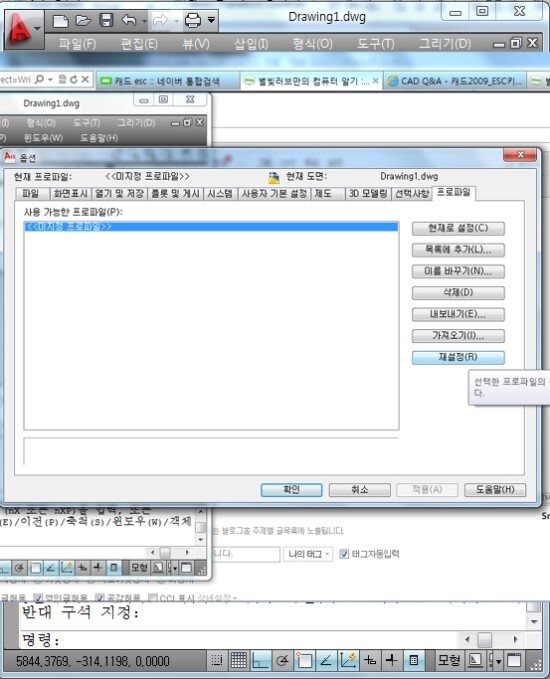
Task: Open the Undo history dropdown arrow
Action: click(144, 21)
